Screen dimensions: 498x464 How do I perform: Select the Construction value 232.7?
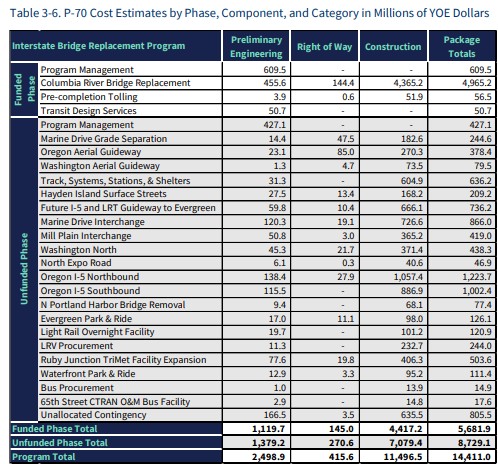click(412, 346)
